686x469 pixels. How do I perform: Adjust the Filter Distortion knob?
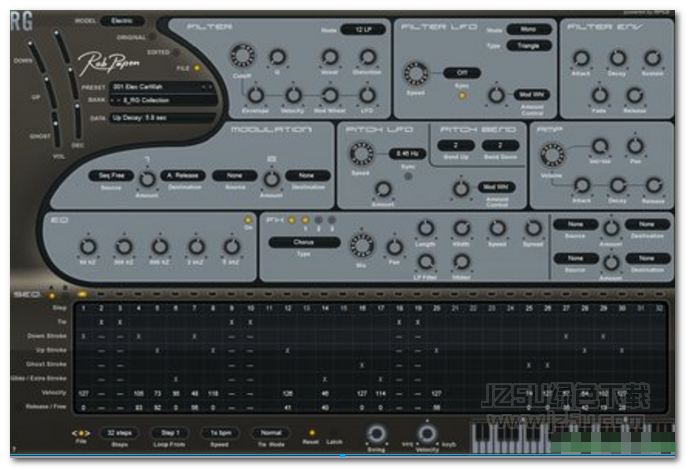[x=368, y=57]
